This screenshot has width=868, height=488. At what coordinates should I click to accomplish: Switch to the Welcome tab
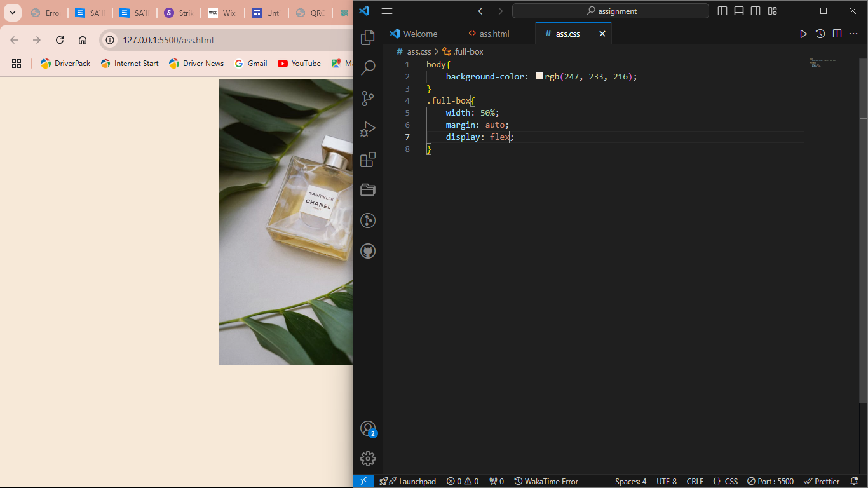point(420,34)
